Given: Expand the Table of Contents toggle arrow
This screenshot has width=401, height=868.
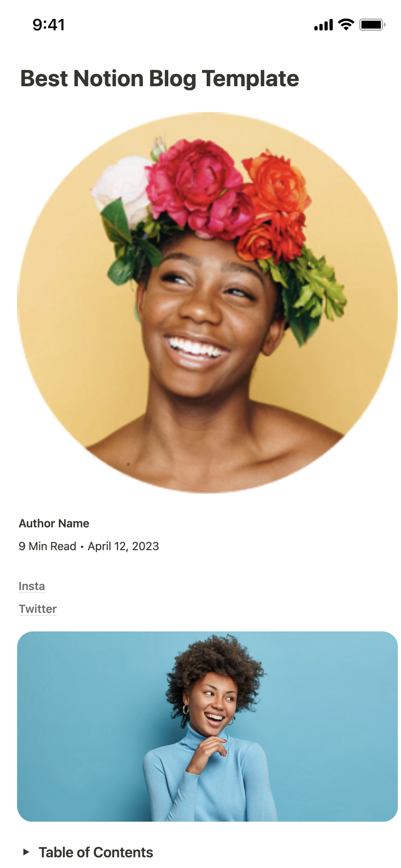Looking at the screenshot, I should click(x=26, y=852).
